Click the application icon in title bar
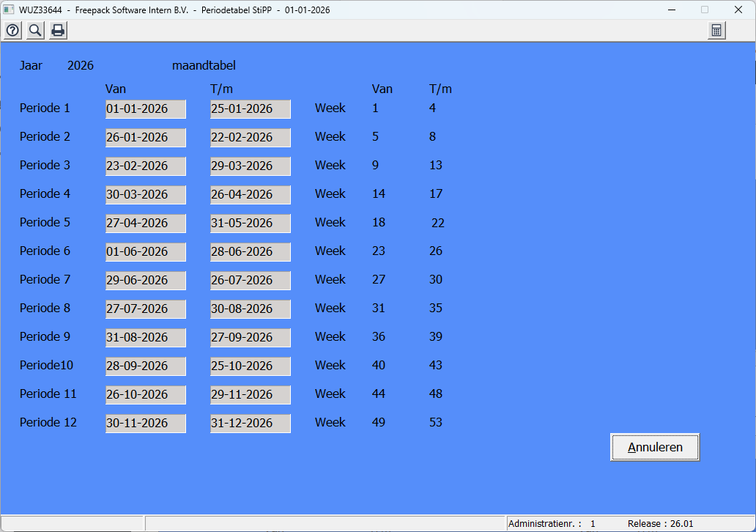The image size is (756, 532). (x=9, y=10)
